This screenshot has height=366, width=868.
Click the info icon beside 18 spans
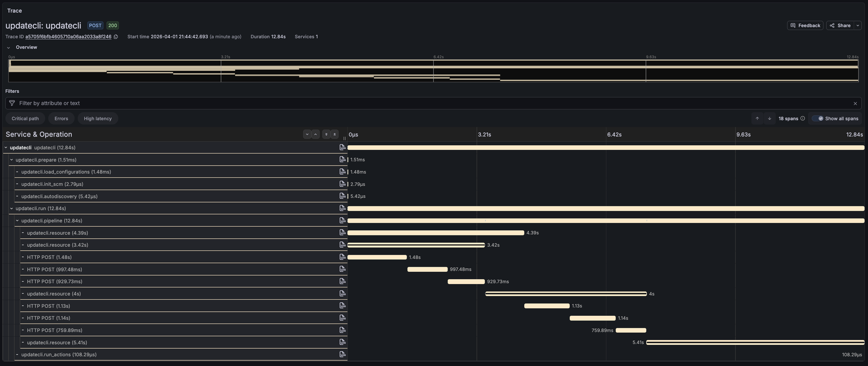[802, 118]
